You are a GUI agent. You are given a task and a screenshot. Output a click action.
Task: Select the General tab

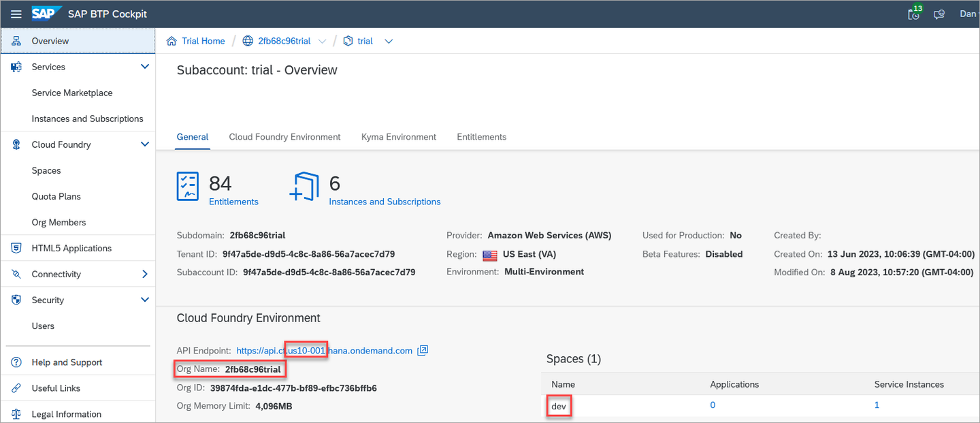[x=193, y=137]
